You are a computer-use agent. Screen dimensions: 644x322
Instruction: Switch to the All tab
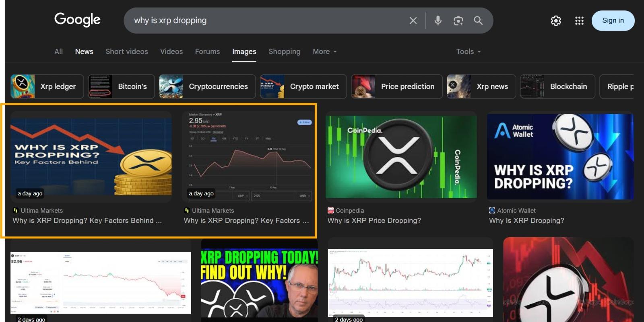click(x=59, y=51)
